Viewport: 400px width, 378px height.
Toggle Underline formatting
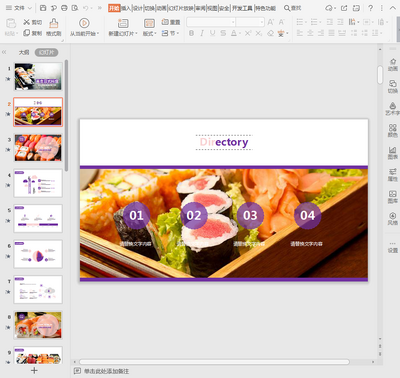tap(213, 33)
